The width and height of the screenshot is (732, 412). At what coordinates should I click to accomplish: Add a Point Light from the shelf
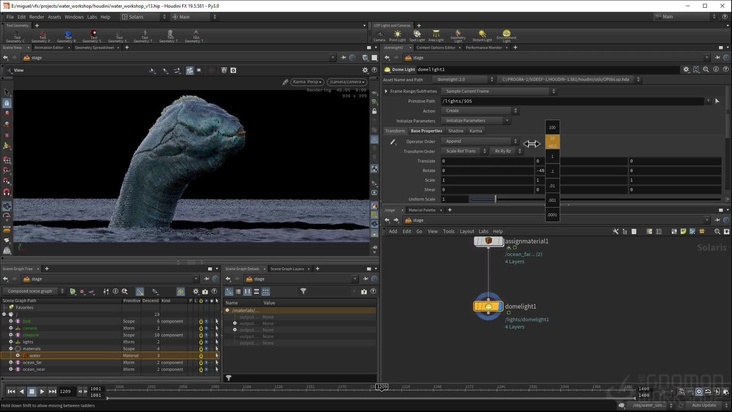coord(397,35)
